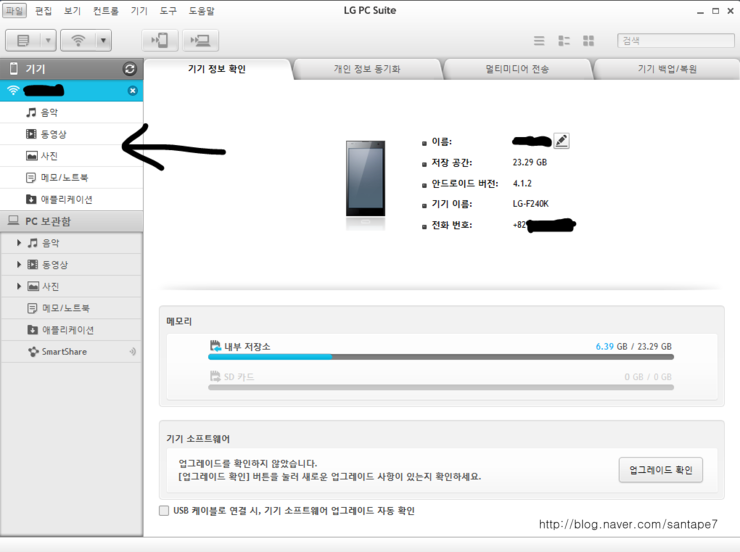The height and width of the screenshot is (552, 740).
Task: Switch to 기기 백업/복원 tab
Action: (x=667, y=69)
